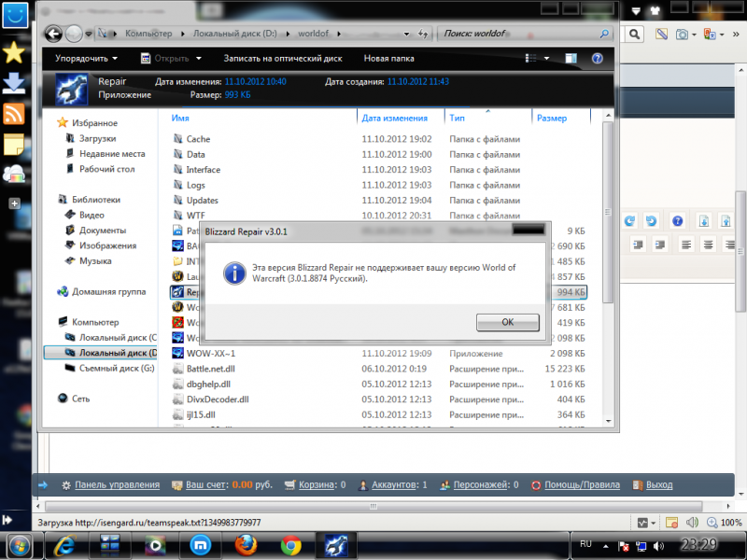Refresh the Explorer folder view
747x560 pixels.
pos(423,34)
